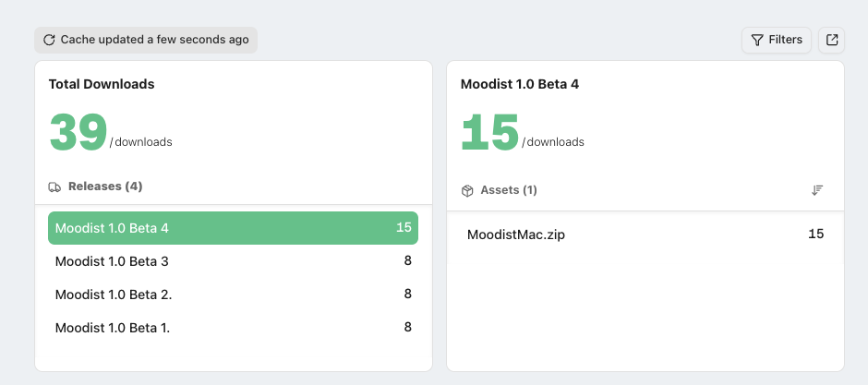This screenshot has height=385, width=868.
Task: Toggle the assets sort order icon
Action: pyautogui.click(x=817, y=190)
